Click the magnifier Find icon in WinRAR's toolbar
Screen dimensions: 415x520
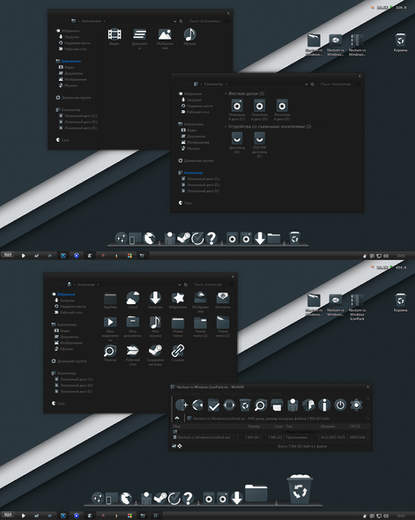(x=260, y=405)
